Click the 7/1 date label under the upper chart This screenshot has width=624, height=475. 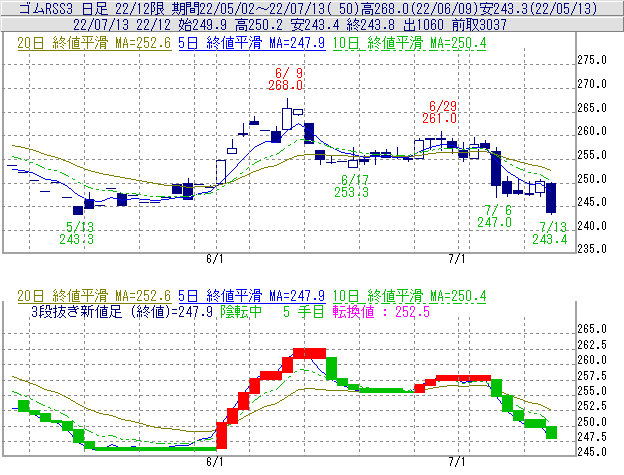[x=457, y=259]
